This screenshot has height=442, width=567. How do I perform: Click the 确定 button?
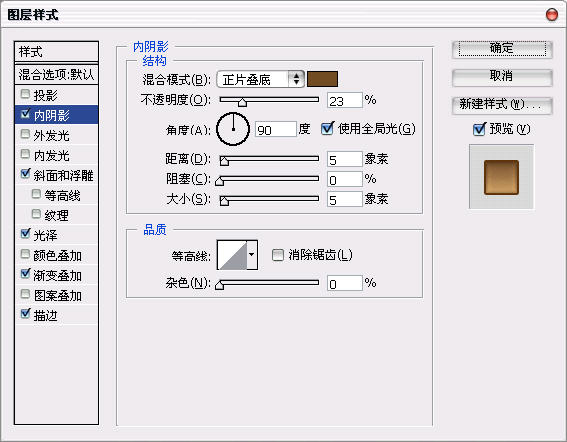tap(502, 49)
